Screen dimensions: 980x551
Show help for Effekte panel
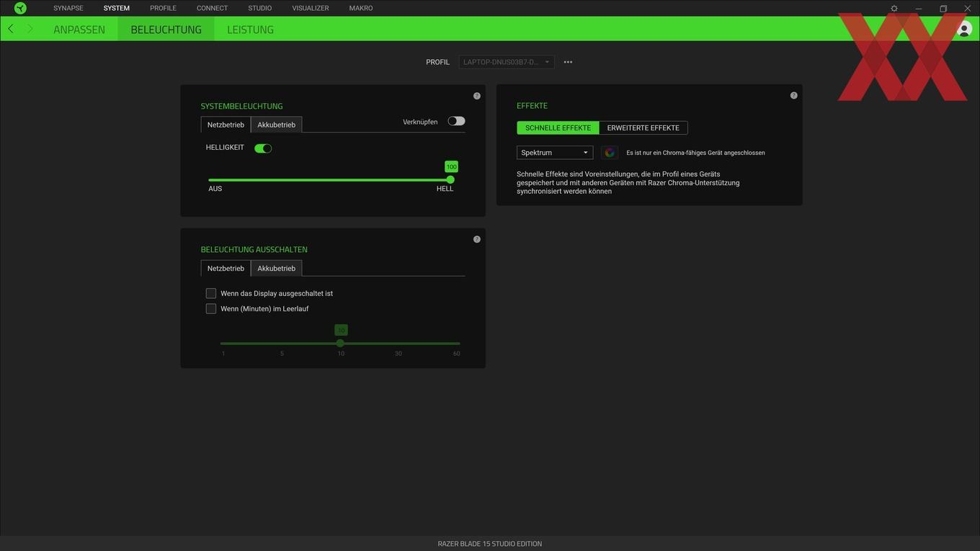coord(794,95)
